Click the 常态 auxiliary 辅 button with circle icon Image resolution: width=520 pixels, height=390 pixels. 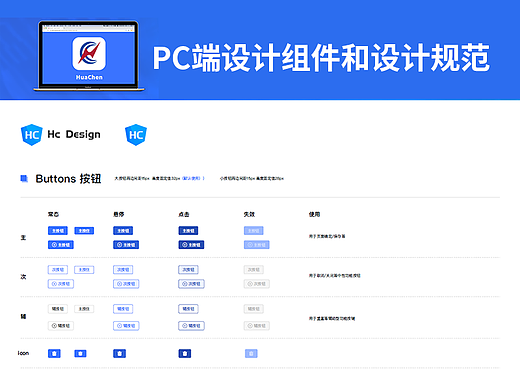[x=61, y=326]
